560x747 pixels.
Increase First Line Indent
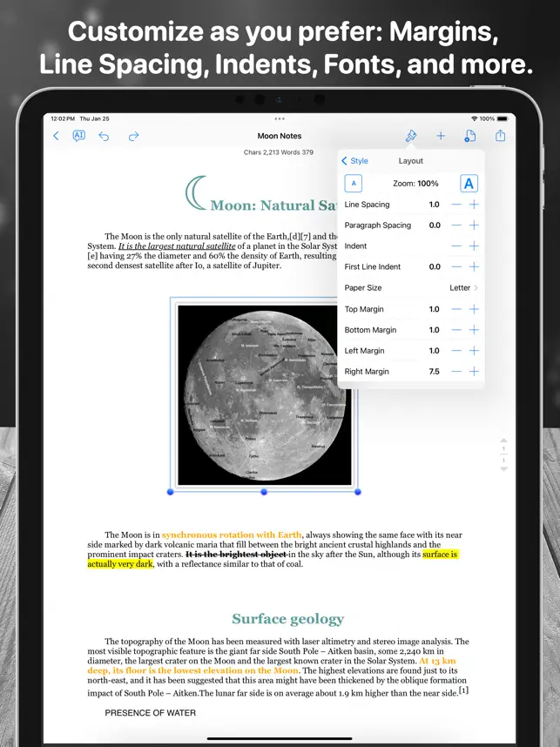point(474,266)
